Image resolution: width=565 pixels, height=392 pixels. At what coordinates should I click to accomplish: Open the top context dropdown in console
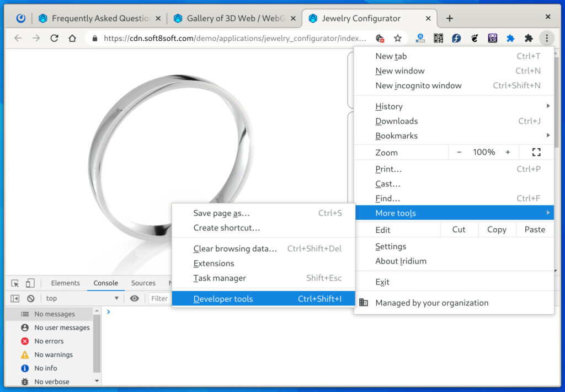83,298
